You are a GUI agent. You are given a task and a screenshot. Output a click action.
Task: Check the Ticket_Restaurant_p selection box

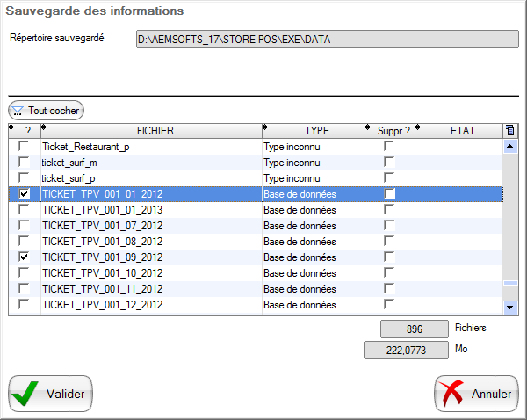[x=25, y=147]
